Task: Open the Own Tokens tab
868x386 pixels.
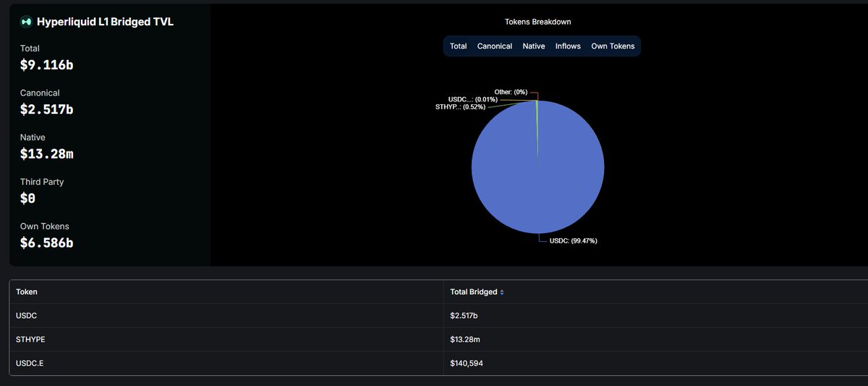Action: 613,46
